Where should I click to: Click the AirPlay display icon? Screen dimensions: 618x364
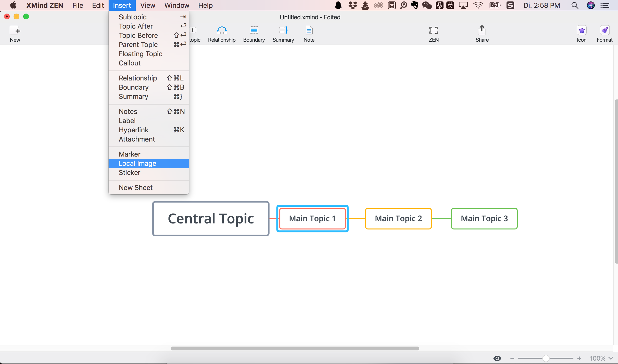[463, 5]
